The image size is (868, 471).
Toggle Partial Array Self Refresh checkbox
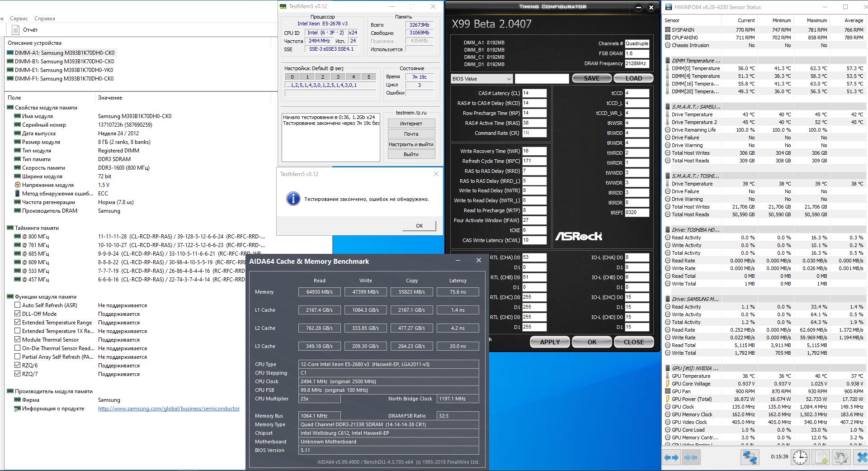pyautogui.click(x=18, y=357)
